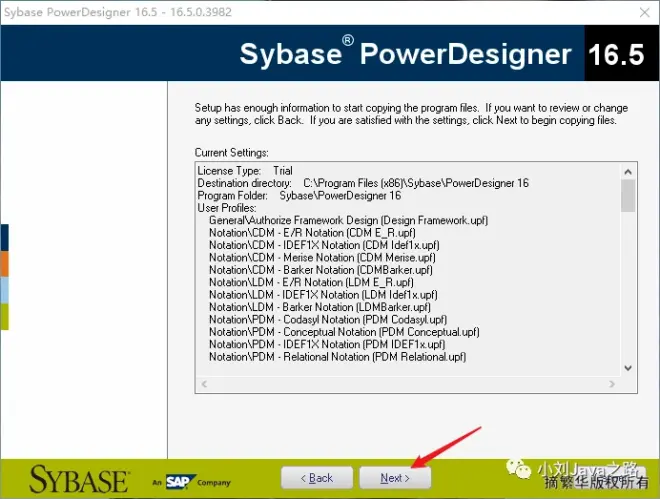Viewport: 660px width, 499px height.
Task: Select the 'CDM - Merise Notation' line
Action: [322, 257]
